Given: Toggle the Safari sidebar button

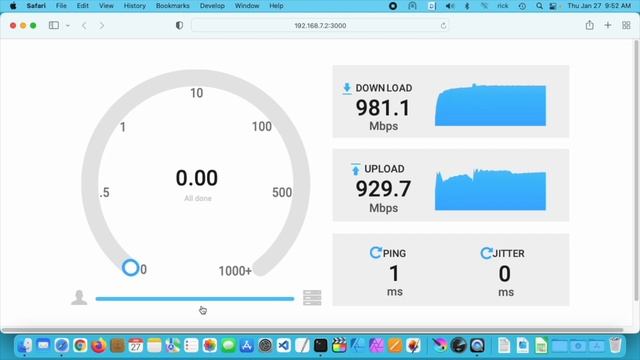Looking at the screenshot, I should tap(53, 25).
